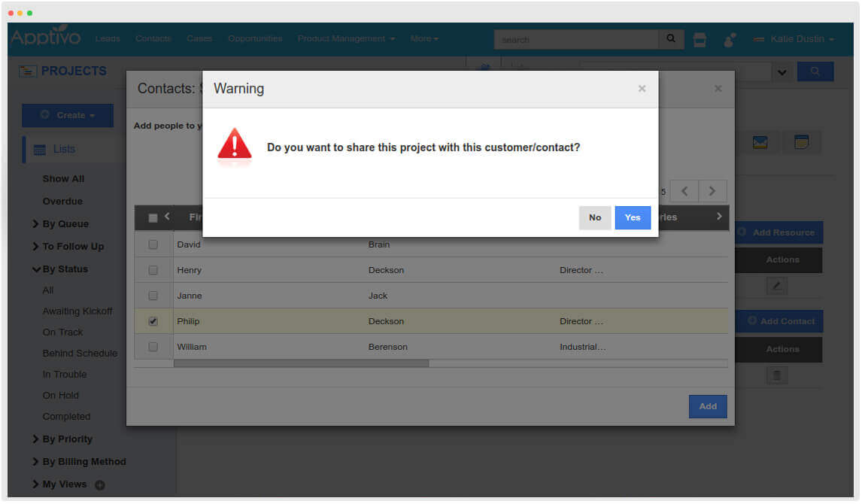Open the Leads menu item
The height and width of the screenshot is (504, 865).
(108, 39)
